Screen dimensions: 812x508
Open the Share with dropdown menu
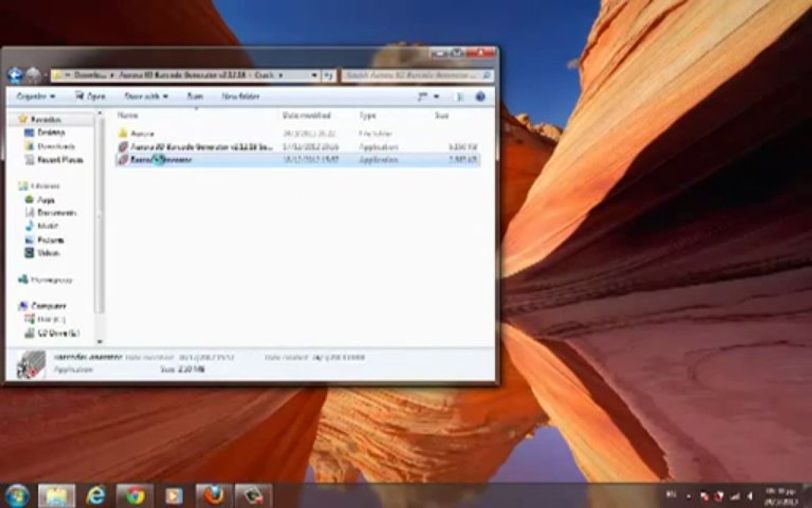tap(146, 96)
